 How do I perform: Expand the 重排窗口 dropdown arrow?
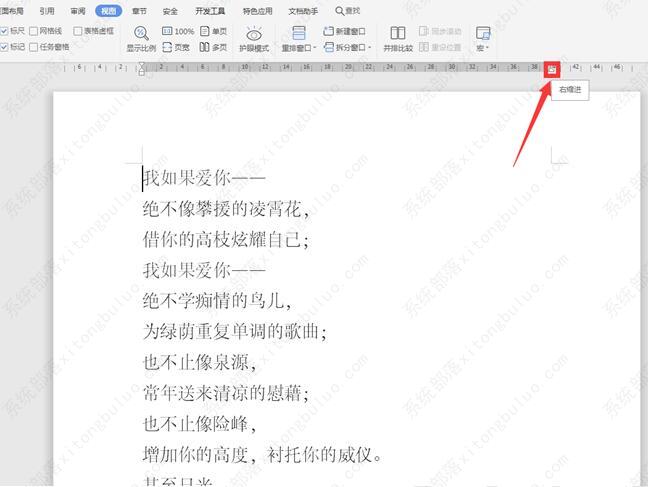tap(314, 48)
